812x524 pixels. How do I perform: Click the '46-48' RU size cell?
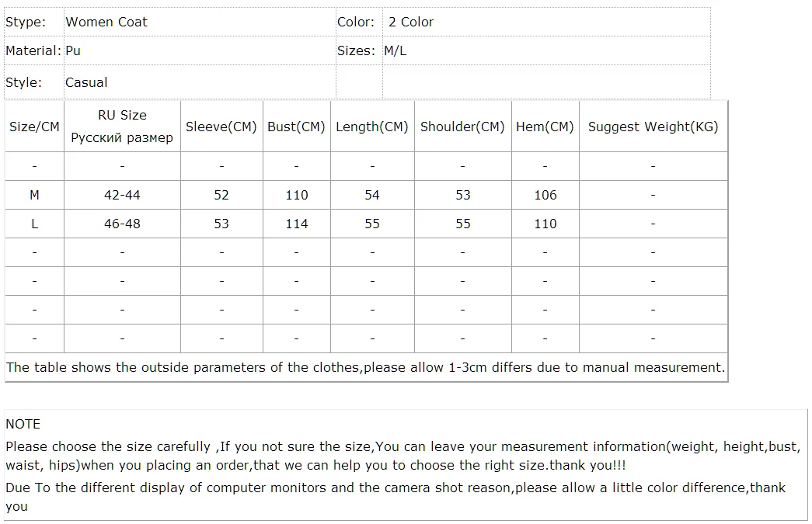tap(123, 224)
